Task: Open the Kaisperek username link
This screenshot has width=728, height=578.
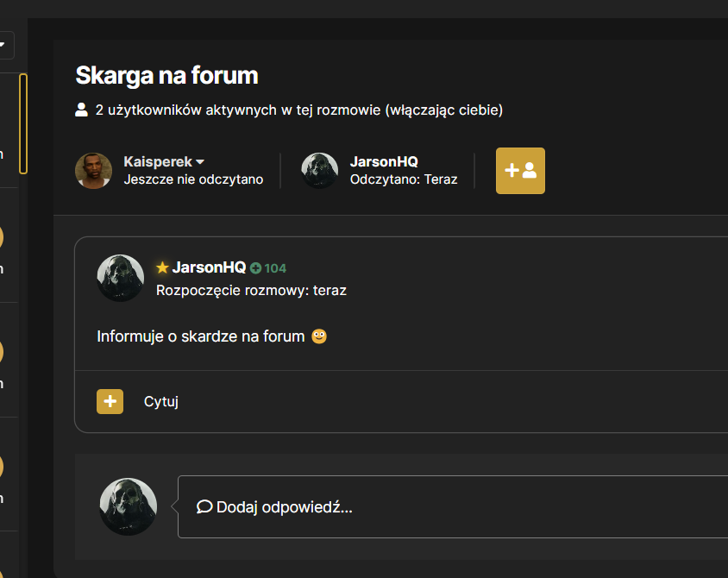Action: click(158, 161)
